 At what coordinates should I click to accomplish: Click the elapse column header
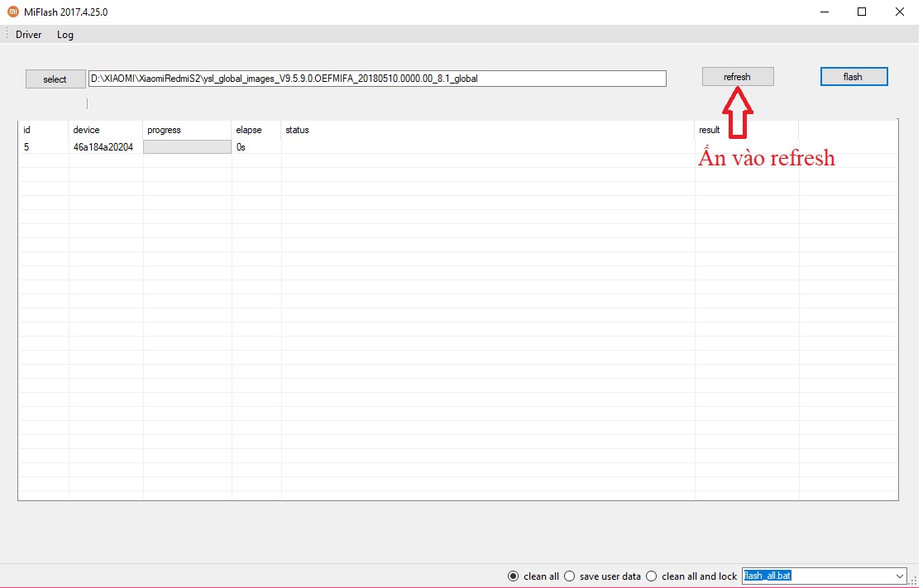[256, 130]
